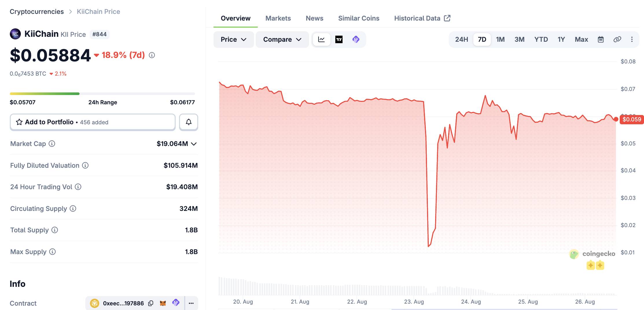Switch to the Markets tab
The height and width of the screenshot is (310, 644).
pos(278,18)
